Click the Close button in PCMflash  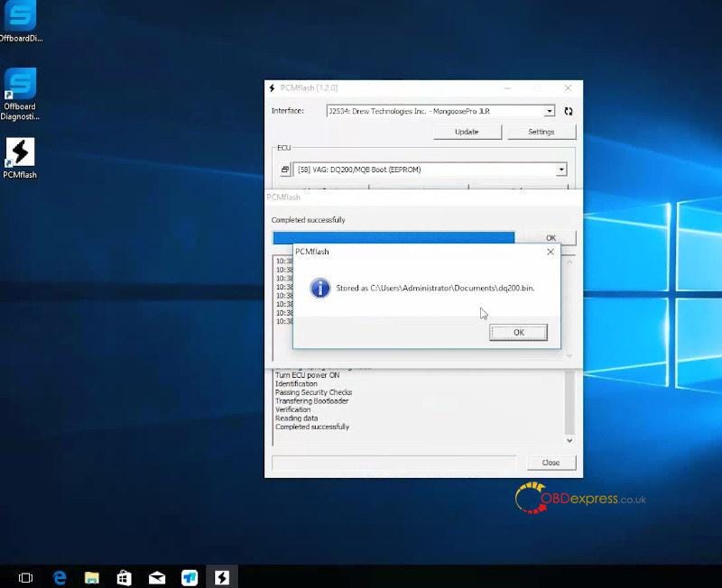point(551,463)
